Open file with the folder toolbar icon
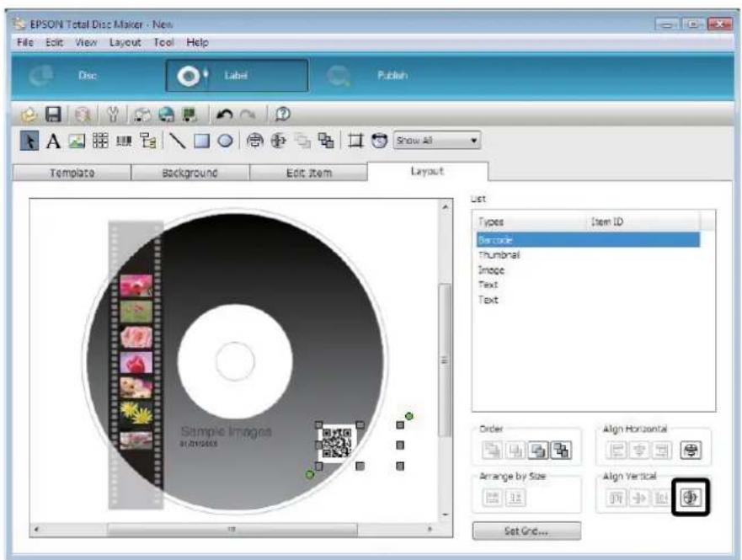The height and width of the screenshot is (560, 742). click(29, 115)
